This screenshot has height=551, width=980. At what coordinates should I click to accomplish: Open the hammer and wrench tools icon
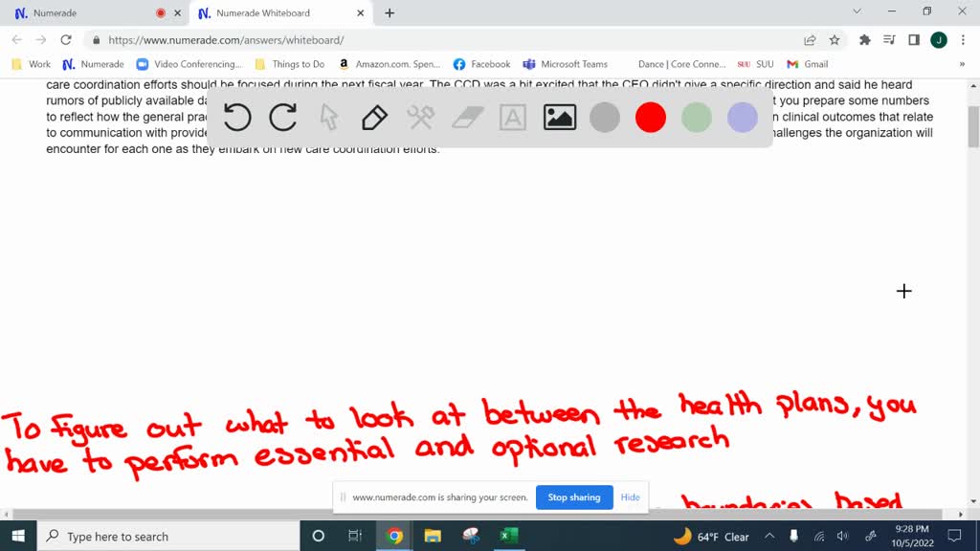coord(421,118)
